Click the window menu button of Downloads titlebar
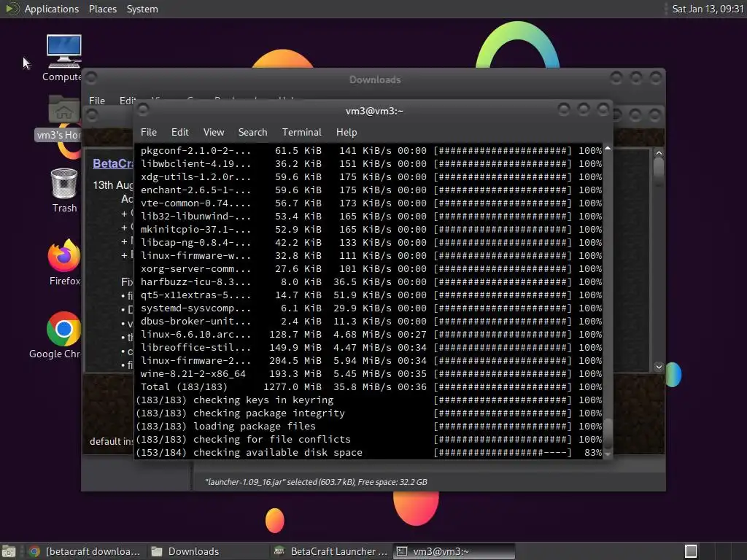 pos(91,77)
